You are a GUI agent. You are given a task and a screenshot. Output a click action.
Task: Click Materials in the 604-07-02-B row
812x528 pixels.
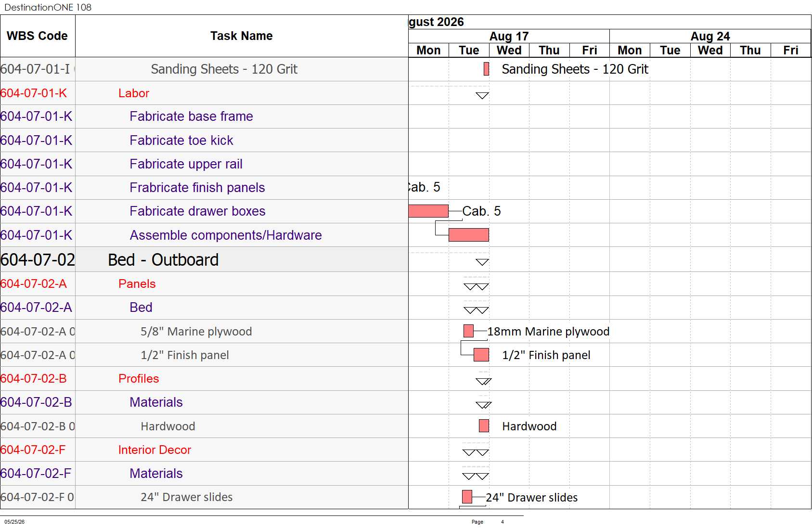[x=156, y=402]
